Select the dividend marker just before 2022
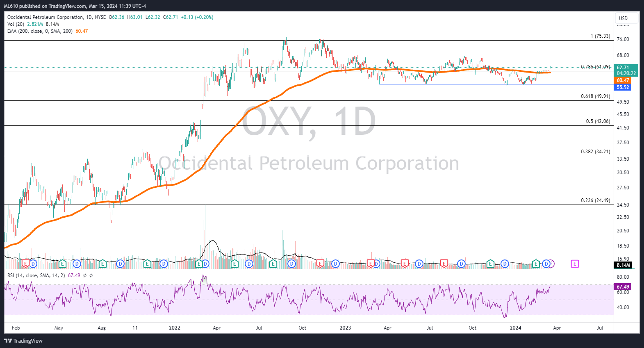The image size is (644, 348). pos(164,264)
